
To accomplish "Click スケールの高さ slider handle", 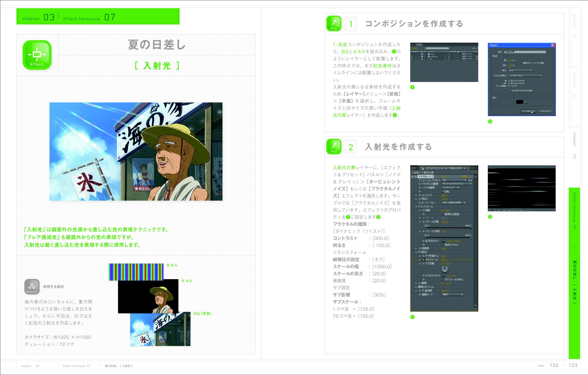I will 426,238.
